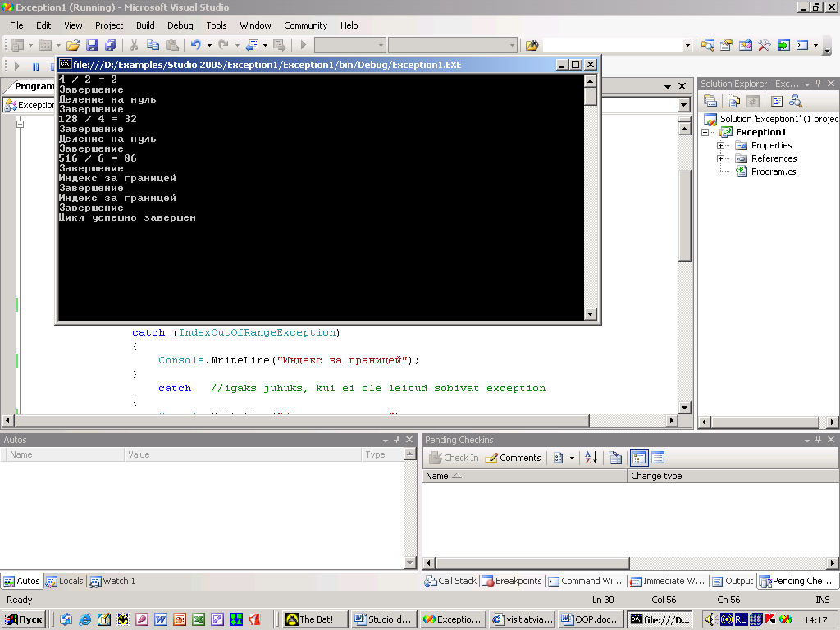The height and width of the screenshot is (630, 840).
Task: Open the Tools menu
Action: (x=217, y=25)
